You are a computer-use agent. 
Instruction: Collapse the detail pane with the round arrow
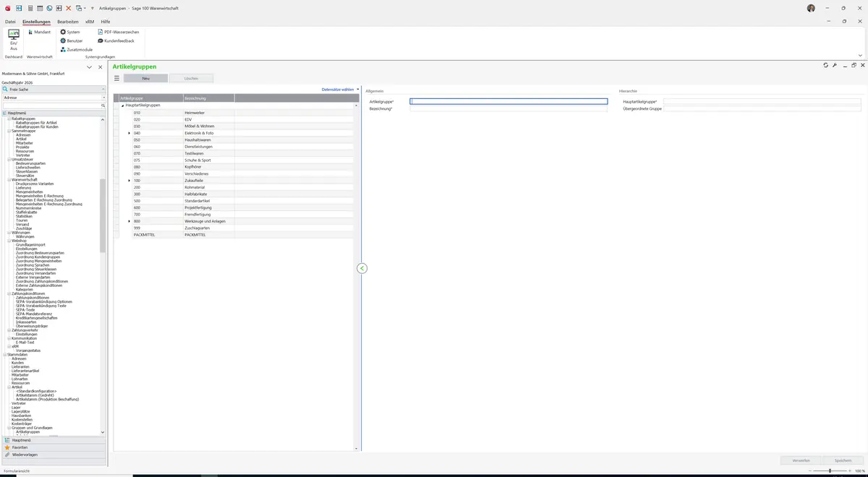(x=362, y=268)
